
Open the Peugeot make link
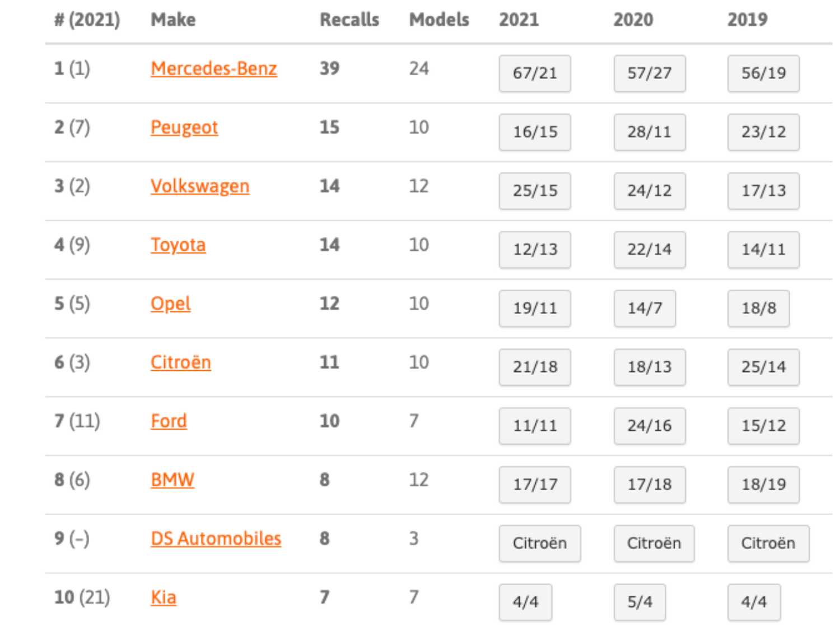click(184, 128)
